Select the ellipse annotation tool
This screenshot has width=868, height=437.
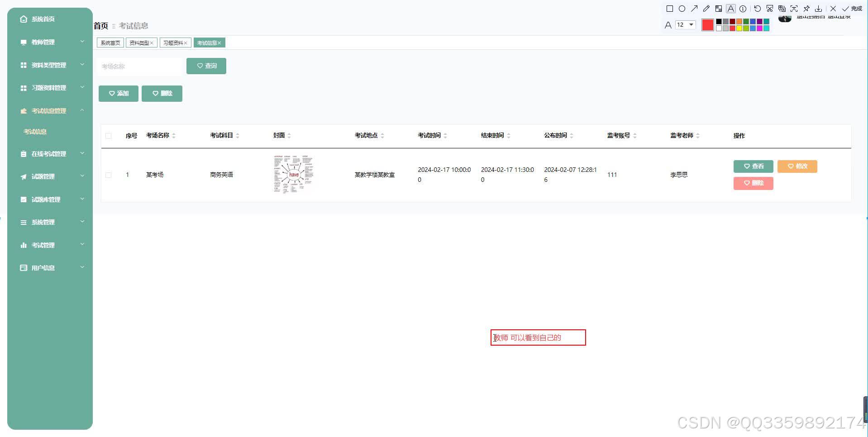click(x=682, y=9)
